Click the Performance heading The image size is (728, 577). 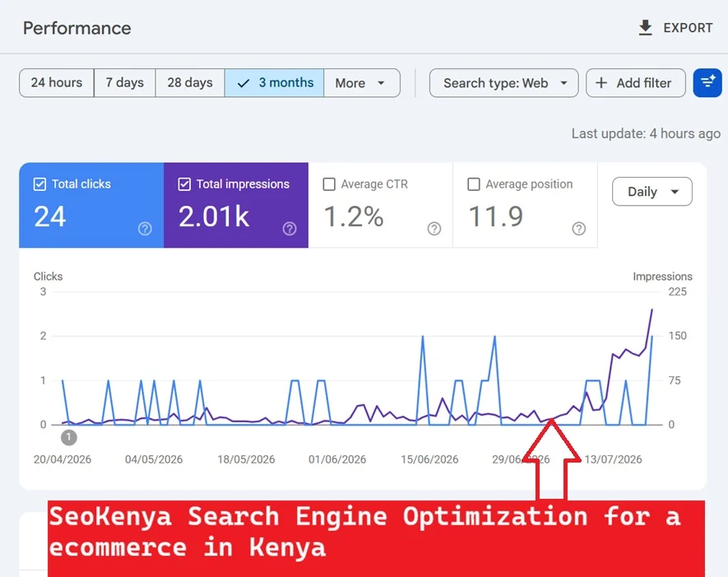tap(77, 28)
